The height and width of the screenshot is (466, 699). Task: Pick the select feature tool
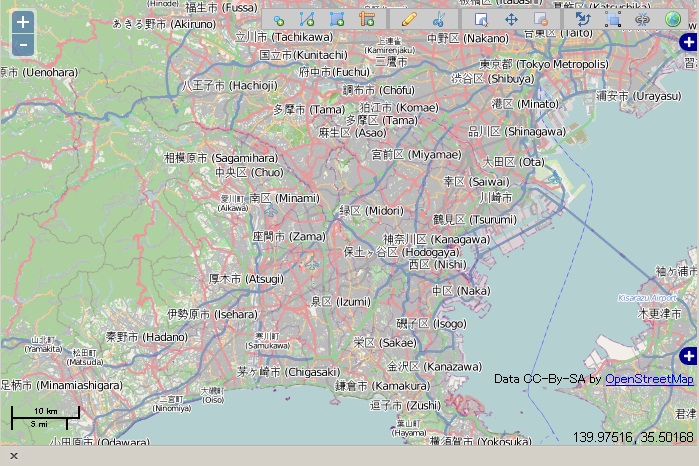pyautogui.click(x=481, y=19)
